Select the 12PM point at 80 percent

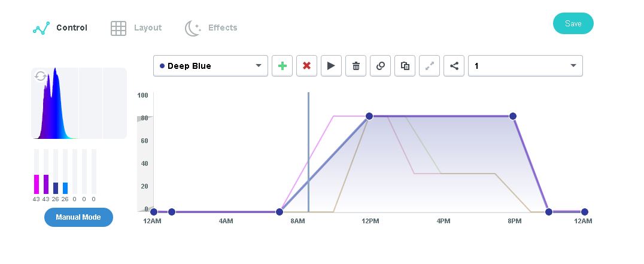click(x=369, y=116)
